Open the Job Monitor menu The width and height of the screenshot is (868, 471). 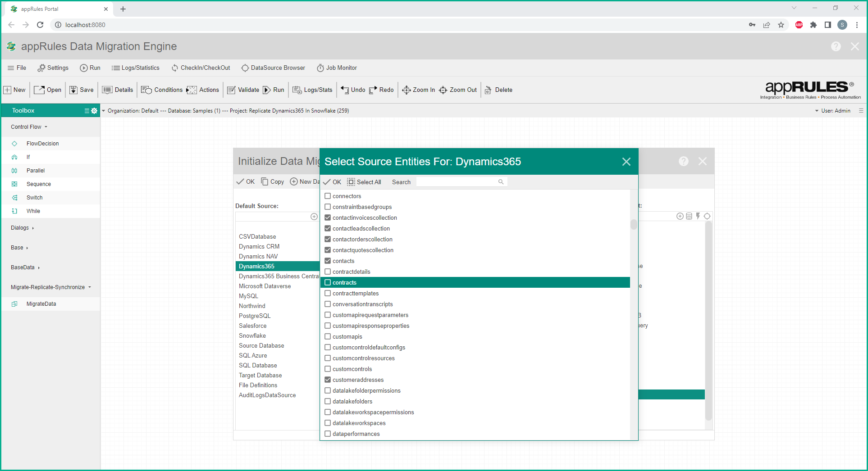337,68
